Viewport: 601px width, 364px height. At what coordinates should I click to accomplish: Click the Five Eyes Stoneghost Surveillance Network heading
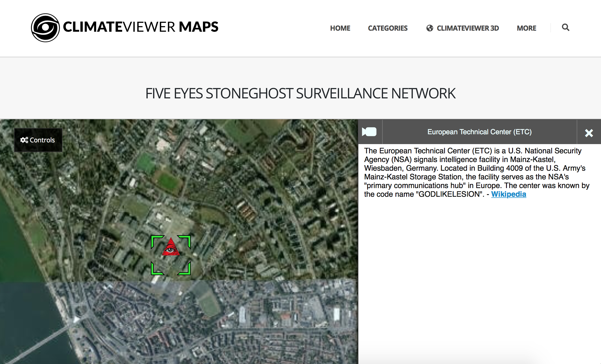(x=300, y=93)
